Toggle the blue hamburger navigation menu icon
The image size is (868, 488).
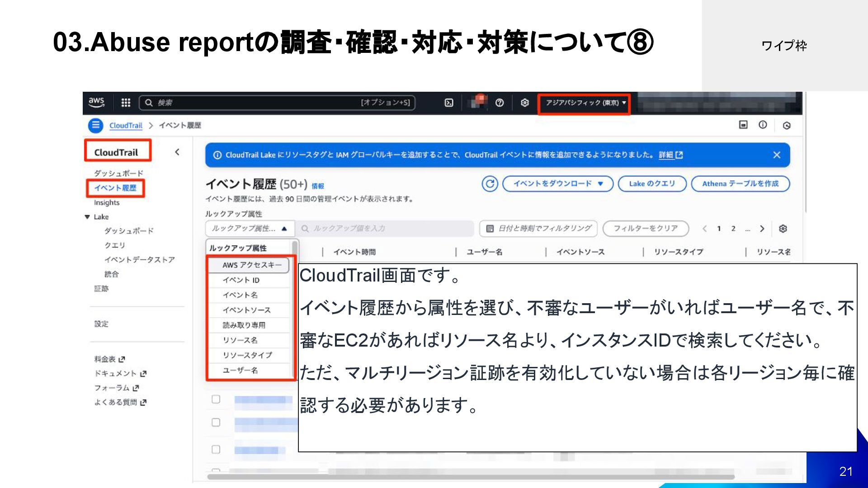[x=95, y=125]
